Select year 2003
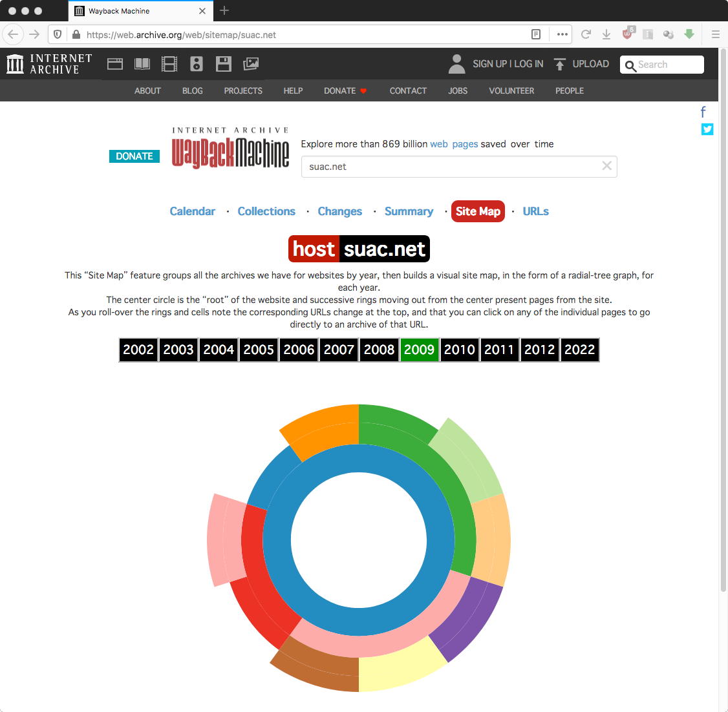 178,350
